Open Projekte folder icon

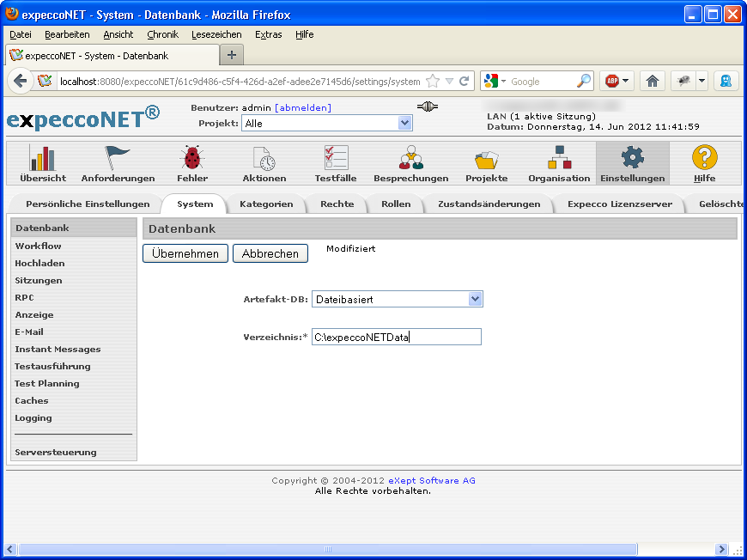click(x=486, y=158)
